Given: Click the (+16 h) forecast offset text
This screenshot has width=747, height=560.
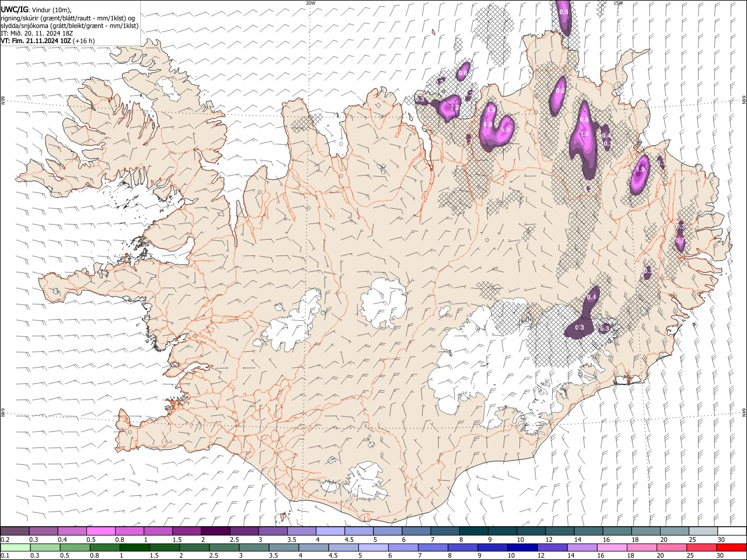Looking at the screenshot, I should coord(84,41).
